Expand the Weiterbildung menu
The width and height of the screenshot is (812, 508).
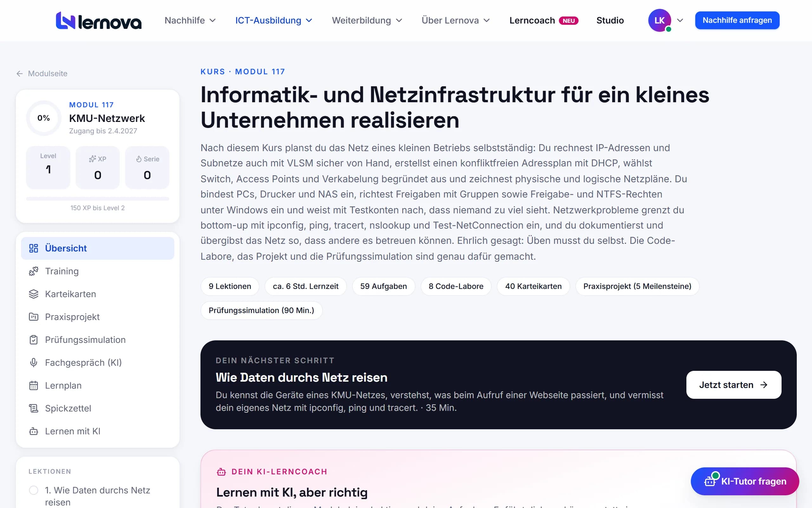pos(367,21)
